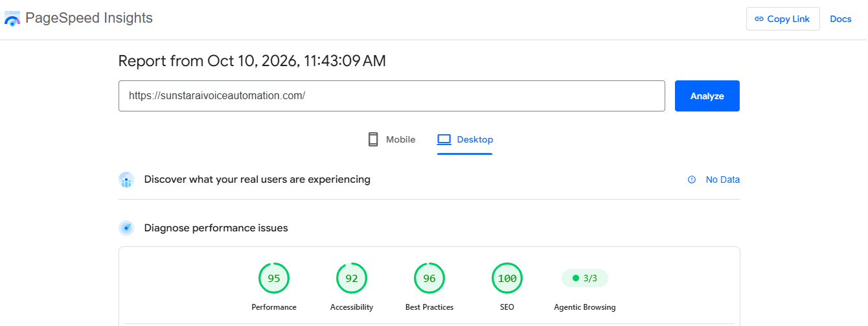Open the SEO score gauge 100

507,279
